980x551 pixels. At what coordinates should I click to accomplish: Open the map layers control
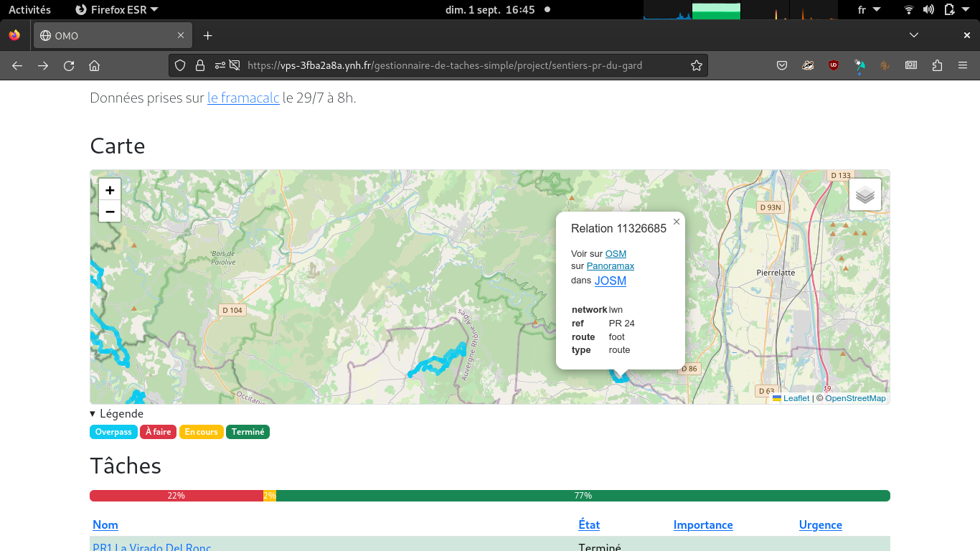(x=864, y=194)
